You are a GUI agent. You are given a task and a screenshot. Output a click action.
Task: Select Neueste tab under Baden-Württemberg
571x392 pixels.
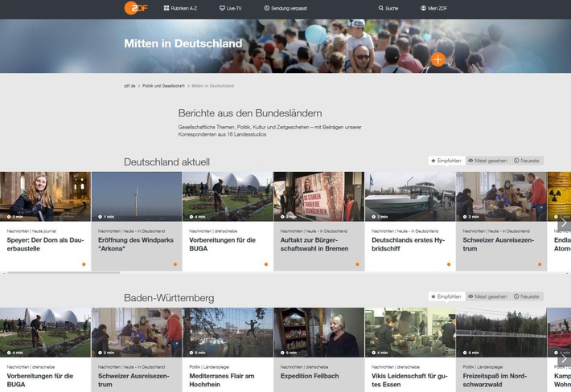pyautogui.click(x=527, y=296)
